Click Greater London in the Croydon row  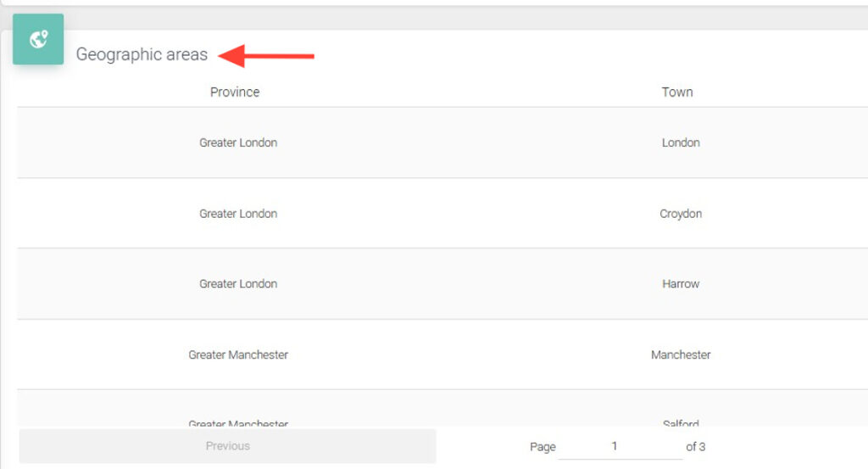pos(238,214)
